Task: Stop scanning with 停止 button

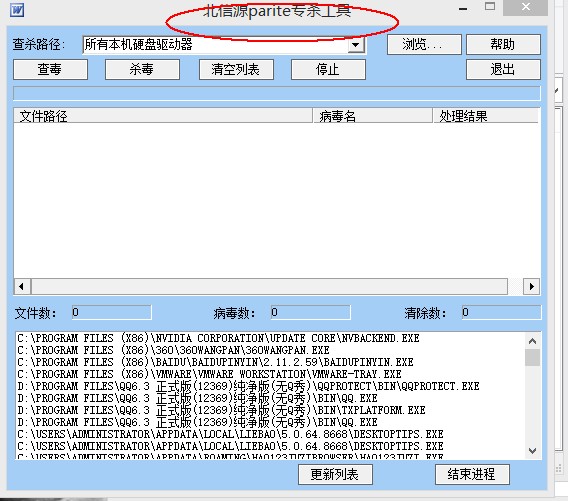Action: (x=328, y=69)
